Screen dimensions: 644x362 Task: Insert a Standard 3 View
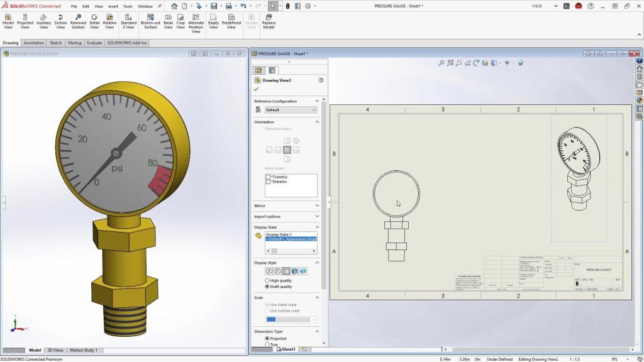(x=128, y=21)
